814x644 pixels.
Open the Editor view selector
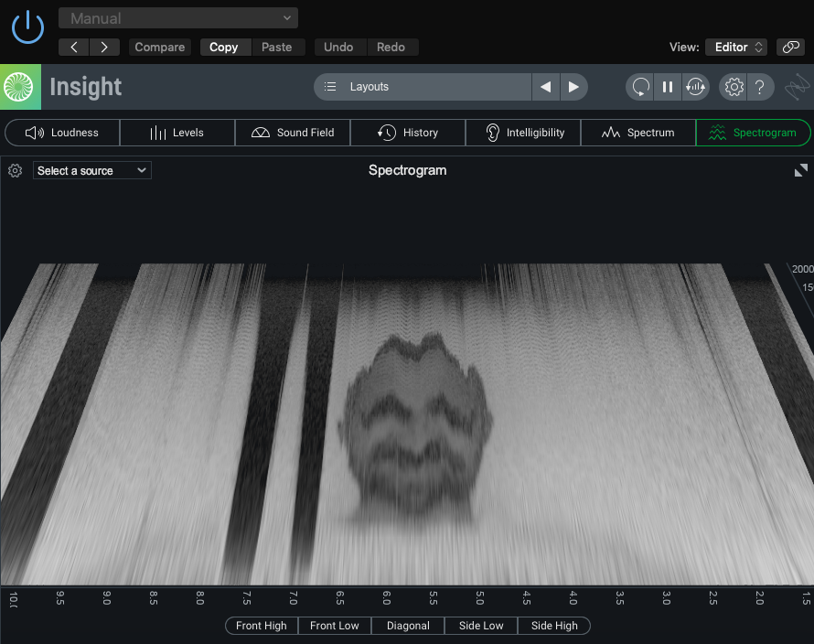point(735,48)
